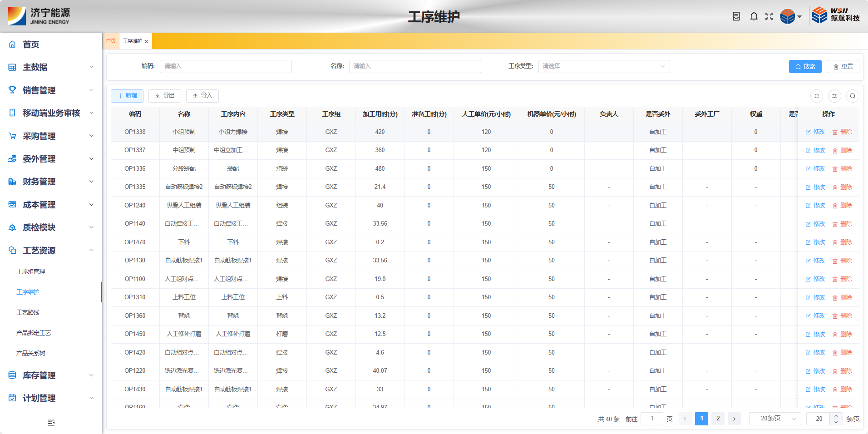The width and height of the screenshot is (868, 434).
Task: Toggle the search panel icon
Action: 853,96
